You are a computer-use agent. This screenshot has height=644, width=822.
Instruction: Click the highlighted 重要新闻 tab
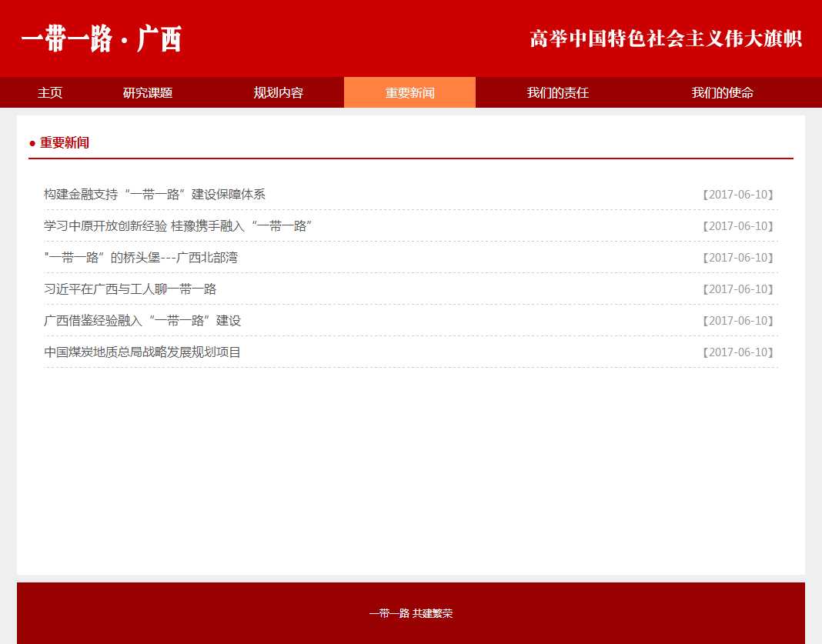pyautogui.click(x=409, y=93)
